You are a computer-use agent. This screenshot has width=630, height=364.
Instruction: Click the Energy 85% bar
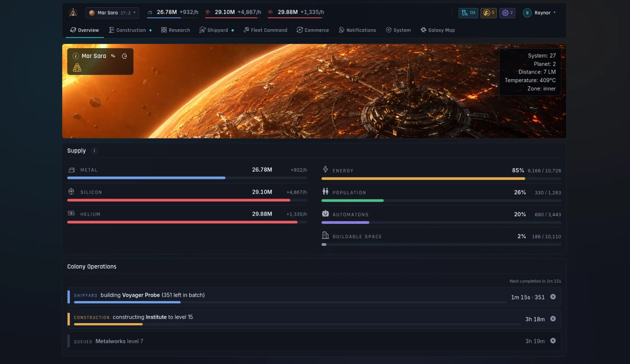tap(441, 179)
